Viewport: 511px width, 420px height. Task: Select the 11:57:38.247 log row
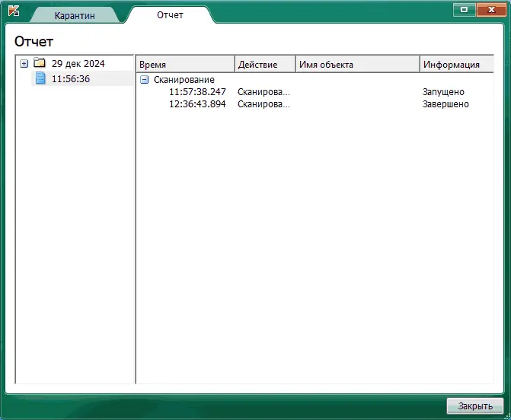coord(315,92)
